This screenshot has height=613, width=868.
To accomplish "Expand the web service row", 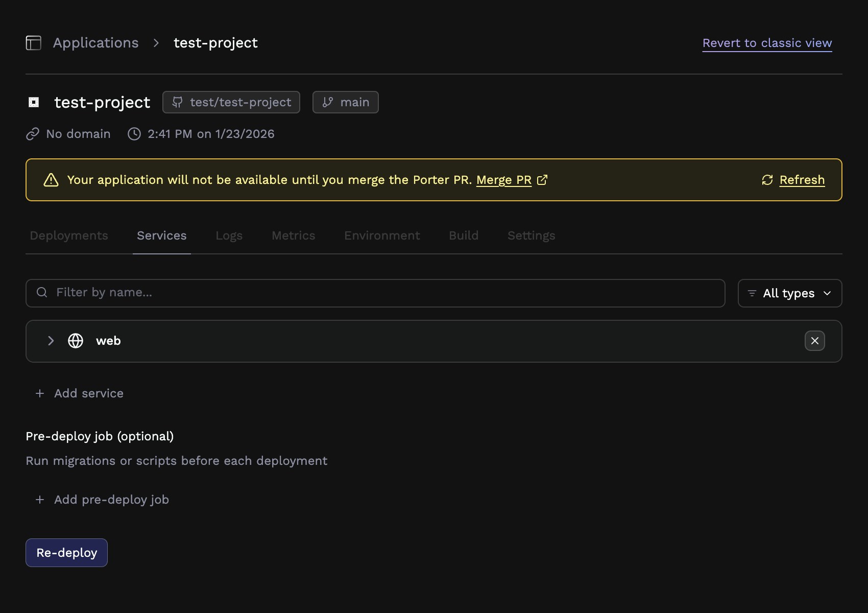I will point(51,341).
